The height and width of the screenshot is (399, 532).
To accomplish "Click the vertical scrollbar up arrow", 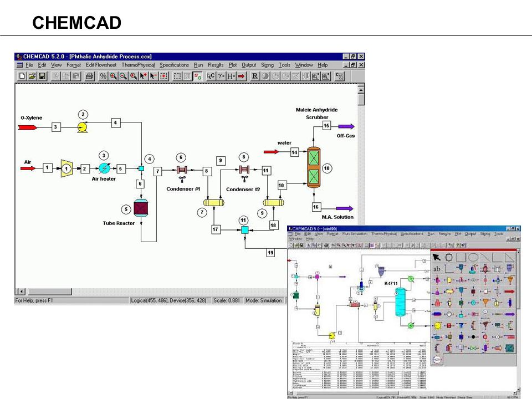I will (x=361, y=90).
